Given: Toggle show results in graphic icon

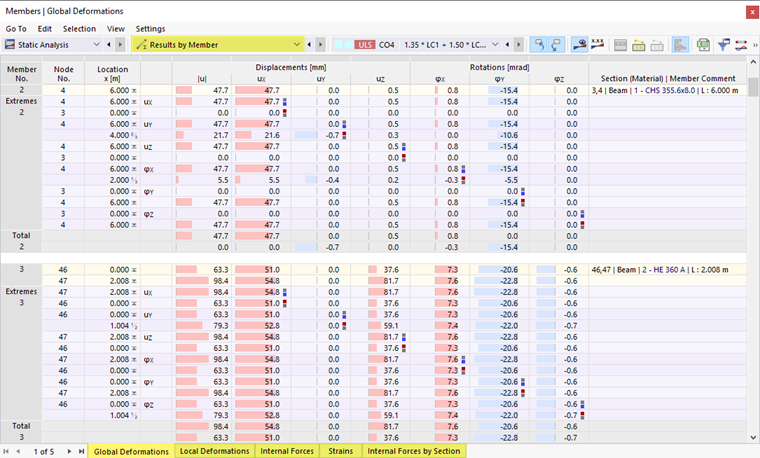Looking at the screenshot, I should (579, 45).
